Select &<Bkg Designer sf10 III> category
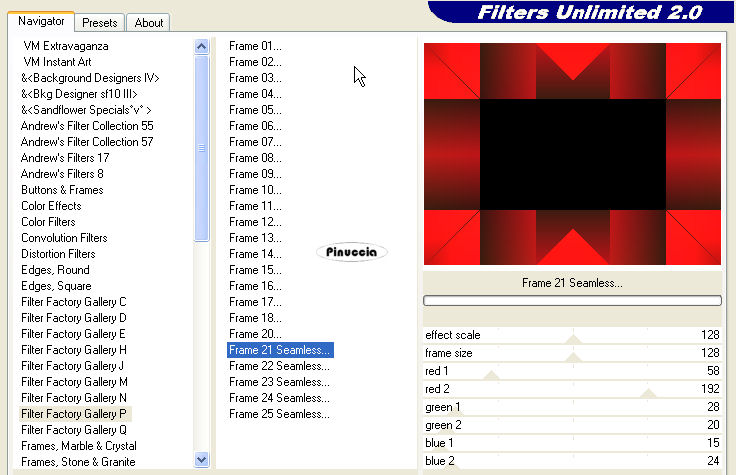Screen dimensions: 736x475 tap(79, 94)
